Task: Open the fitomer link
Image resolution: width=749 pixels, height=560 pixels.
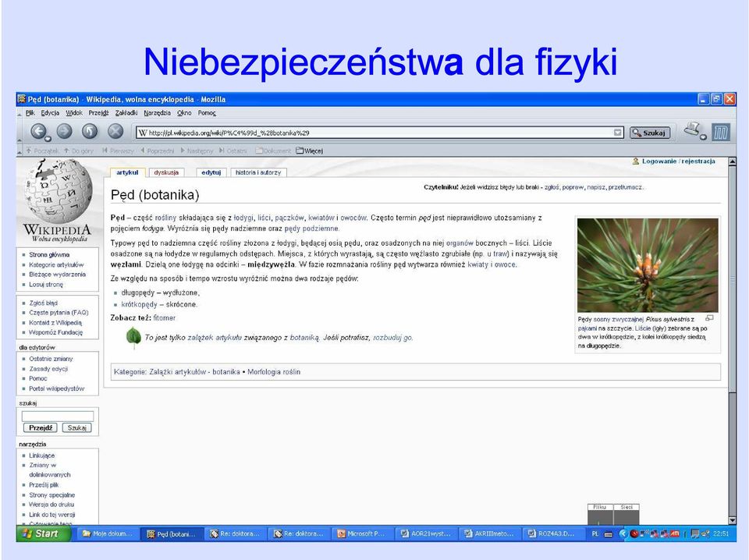Action: [165, 317]
